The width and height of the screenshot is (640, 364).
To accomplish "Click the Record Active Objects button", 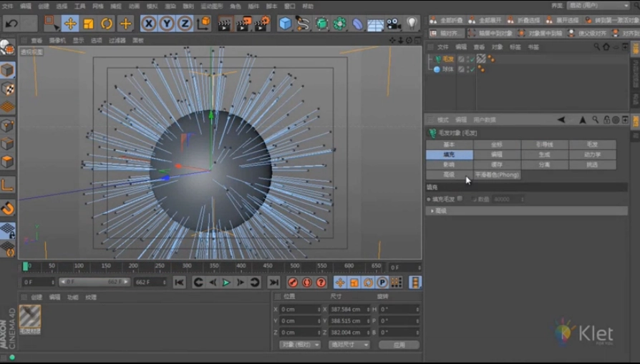I will click(x=292, y=282).
